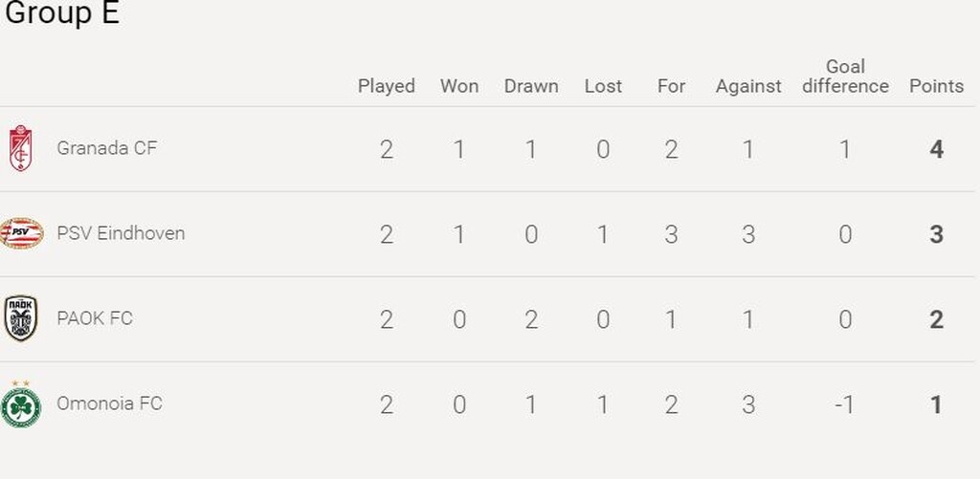Click the PSV Eindhoven club logo
Screen dimensions: 980x479
click(21, 233)
